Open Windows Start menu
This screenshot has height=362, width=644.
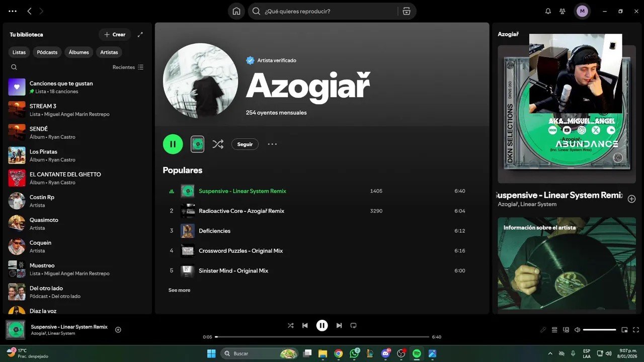click(x=211, y=353)
